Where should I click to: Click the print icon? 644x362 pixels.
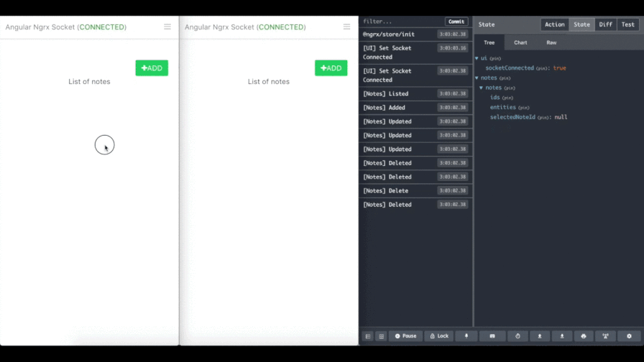(584, 336)
